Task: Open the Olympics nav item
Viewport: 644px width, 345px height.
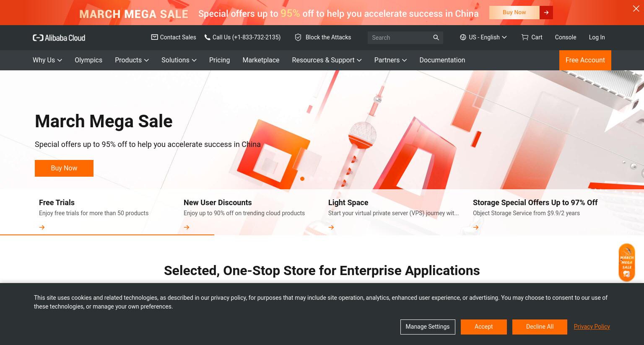Action: coord(88,60)
